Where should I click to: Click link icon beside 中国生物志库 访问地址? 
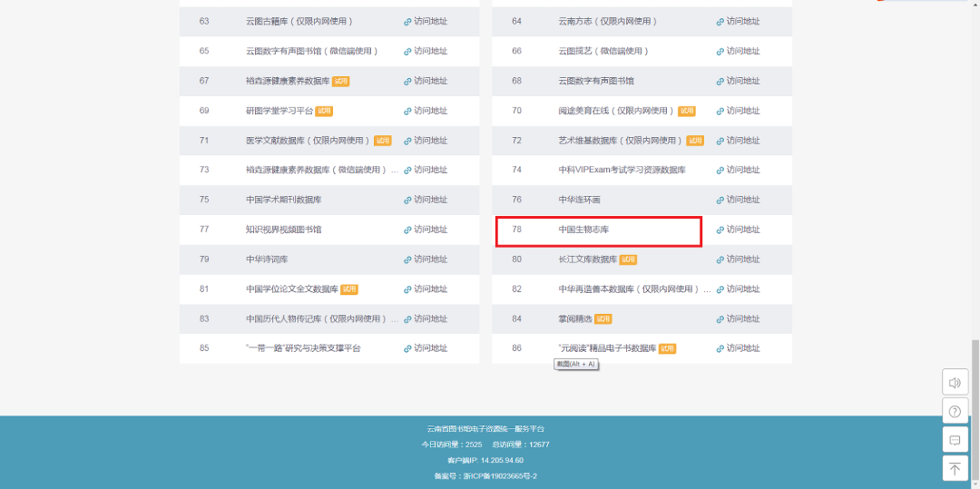720,230
